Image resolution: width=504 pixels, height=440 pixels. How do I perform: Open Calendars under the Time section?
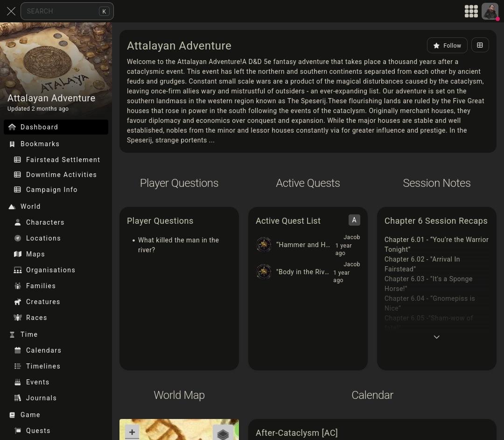pyautogui.click(x=43, y=350)
